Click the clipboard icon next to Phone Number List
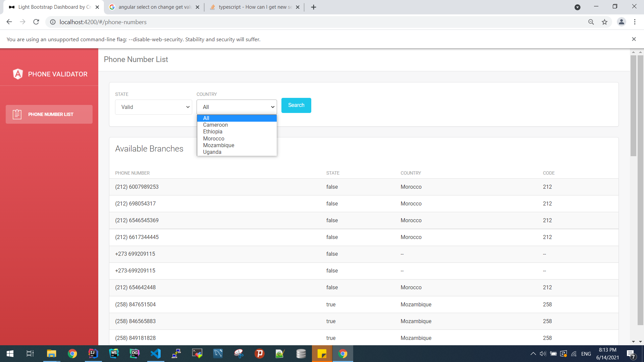The width and height of the screenshot is (644, 362). click(x=17, y=114)
